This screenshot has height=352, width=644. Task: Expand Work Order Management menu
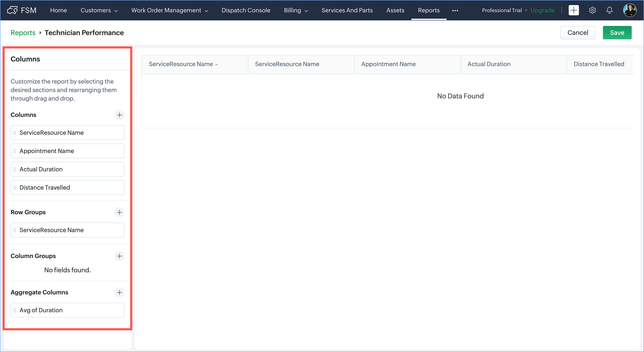click(170, 10)
